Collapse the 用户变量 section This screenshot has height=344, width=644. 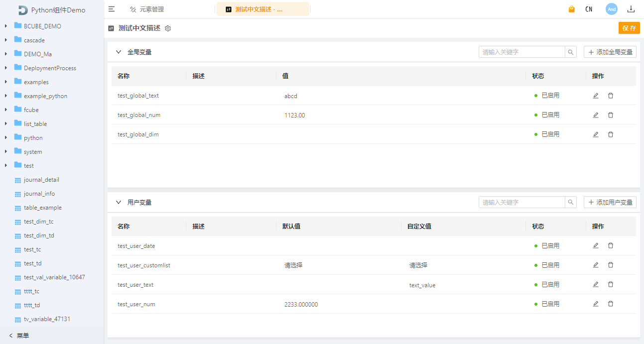119,202
